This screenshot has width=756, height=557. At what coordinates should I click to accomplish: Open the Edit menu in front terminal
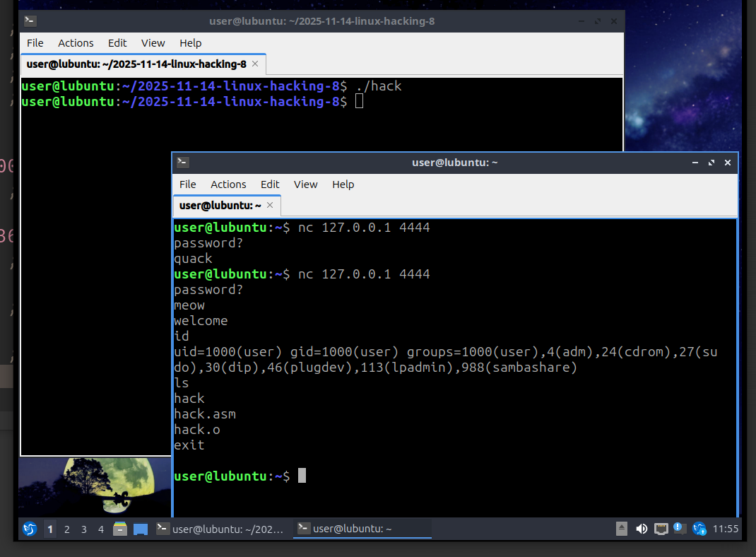(270, 184)
